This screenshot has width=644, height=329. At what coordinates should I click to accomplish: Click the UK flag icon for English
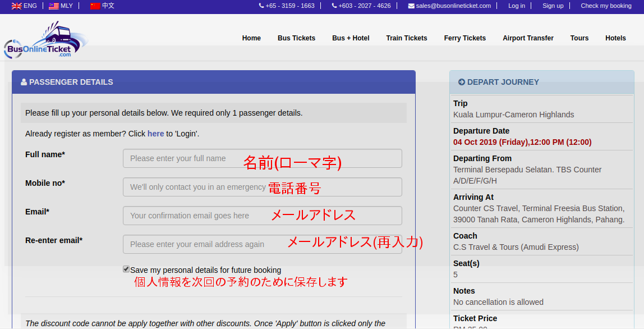(x=16, y=6)
